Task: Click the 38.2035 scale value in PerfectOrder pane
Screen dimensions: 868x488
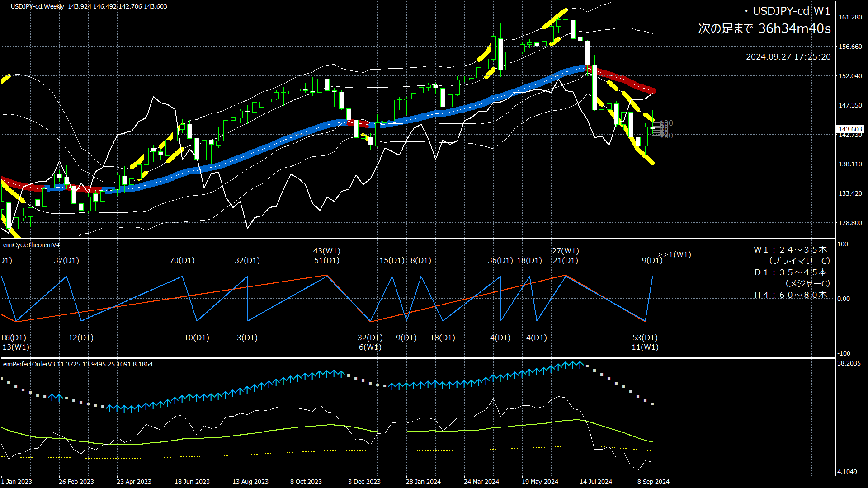Action: [849, 363]
